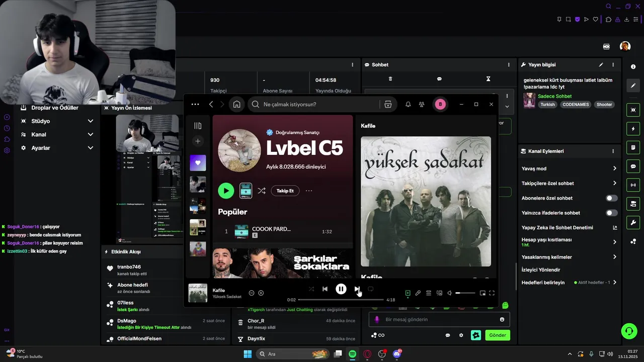Enter Spotify full screen mode
This screenshot has width=644, height=362.
492,293
